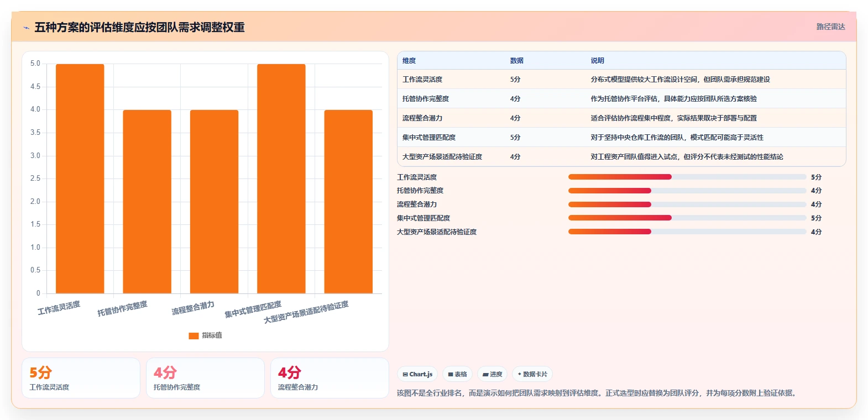Click description starting 适合评估协作流程集中程度
The width and height of the screenshot is (868, 420).
pyautogui.click(x=674, y=118)
